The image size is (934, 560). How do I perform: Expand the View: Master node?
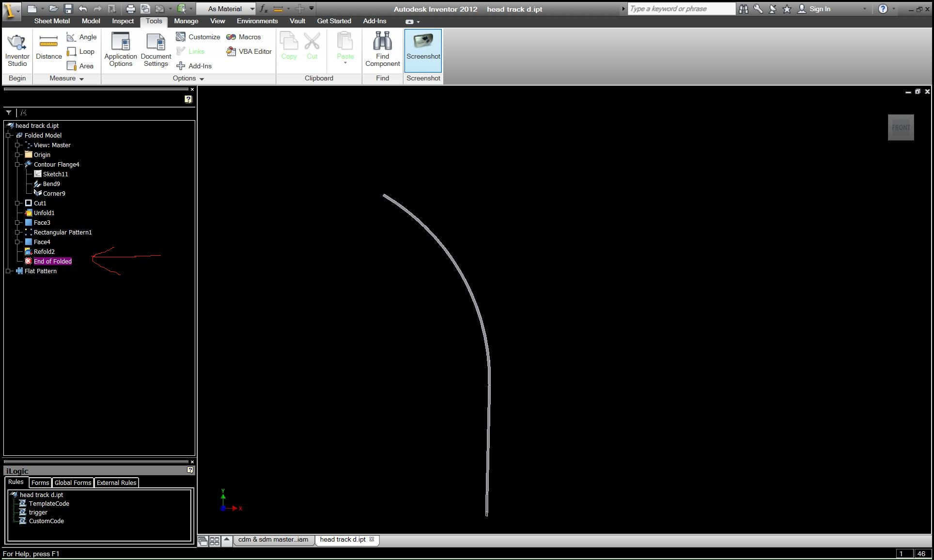(17, 145)
